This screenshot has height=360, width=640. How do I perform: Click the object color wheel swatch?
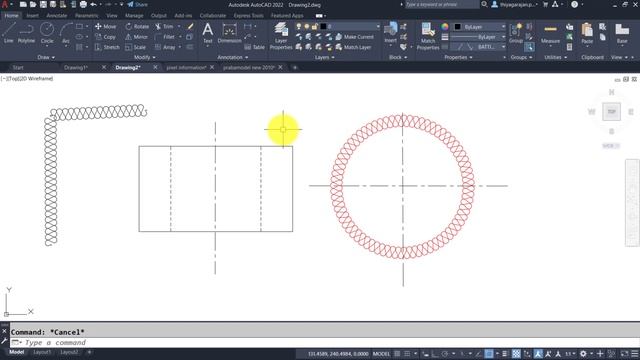[x=444, y=27]
